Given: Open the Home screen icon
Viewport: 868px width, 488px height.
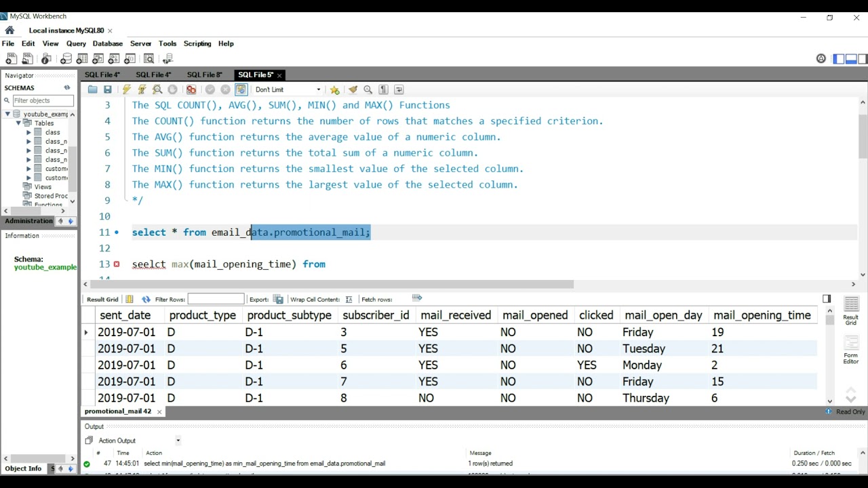Looking at the screenshot, I should click(x=9, y=30).
